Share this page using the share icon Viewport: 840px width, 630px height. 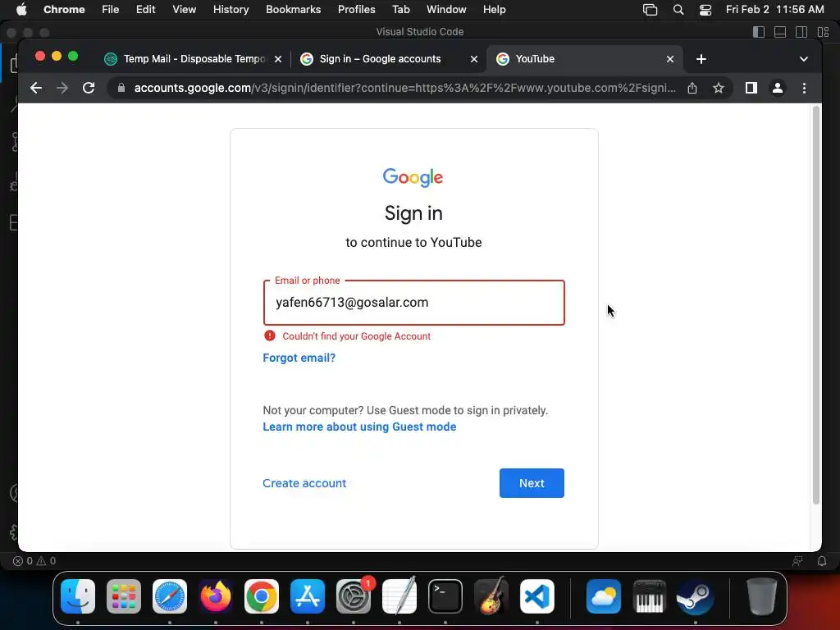(692, 88)
